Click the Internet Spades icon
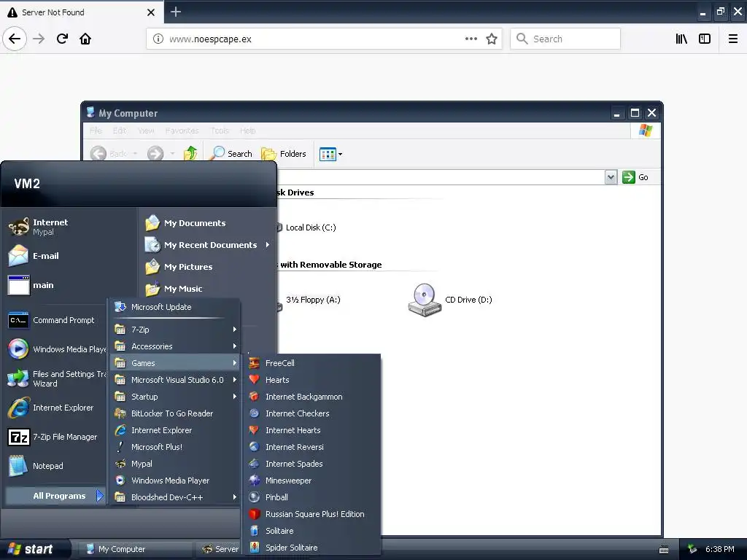 255,463
